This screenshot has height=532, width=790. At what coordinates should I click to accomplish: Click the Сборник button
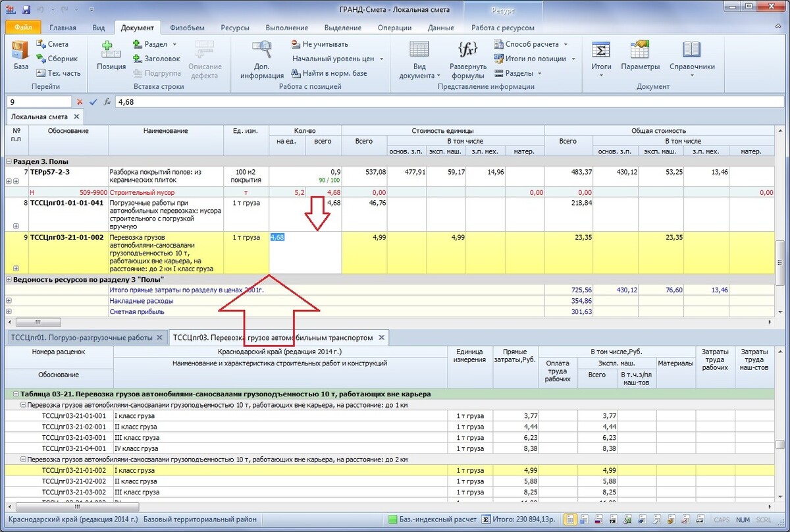pyautogui.click(x=57, y=59)
